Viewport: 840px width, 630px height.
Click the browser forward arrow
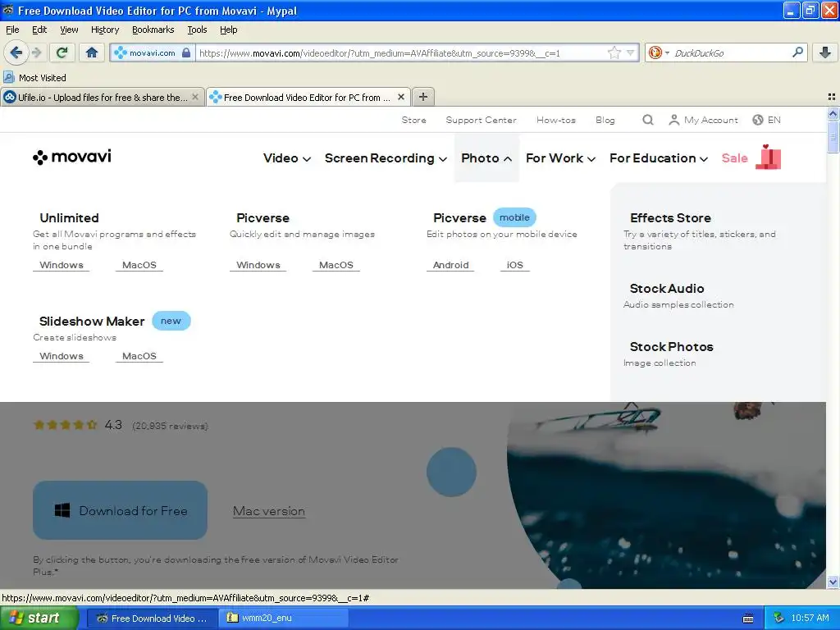[36, 52]
